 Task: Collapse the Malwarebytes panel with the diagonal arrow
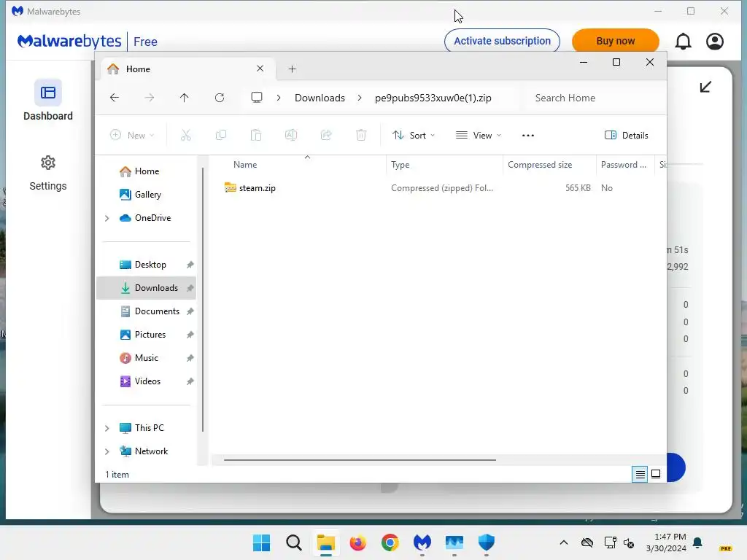coord(705,87)
